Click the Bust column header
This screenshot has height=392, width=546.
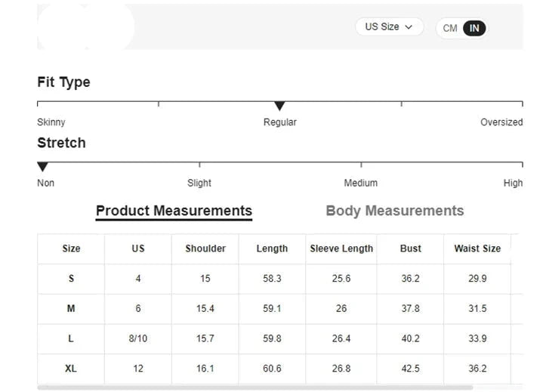click(411, 248)
